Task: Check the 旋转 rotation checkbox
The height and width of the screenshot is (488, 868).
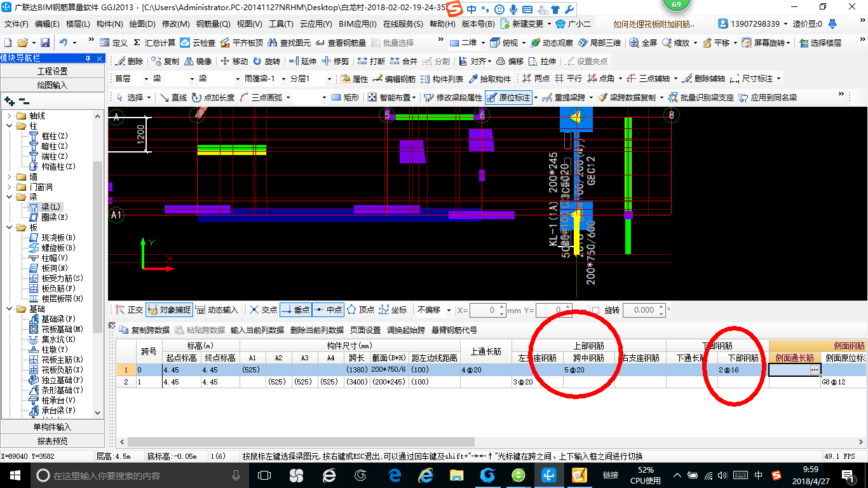Action: 595,310
